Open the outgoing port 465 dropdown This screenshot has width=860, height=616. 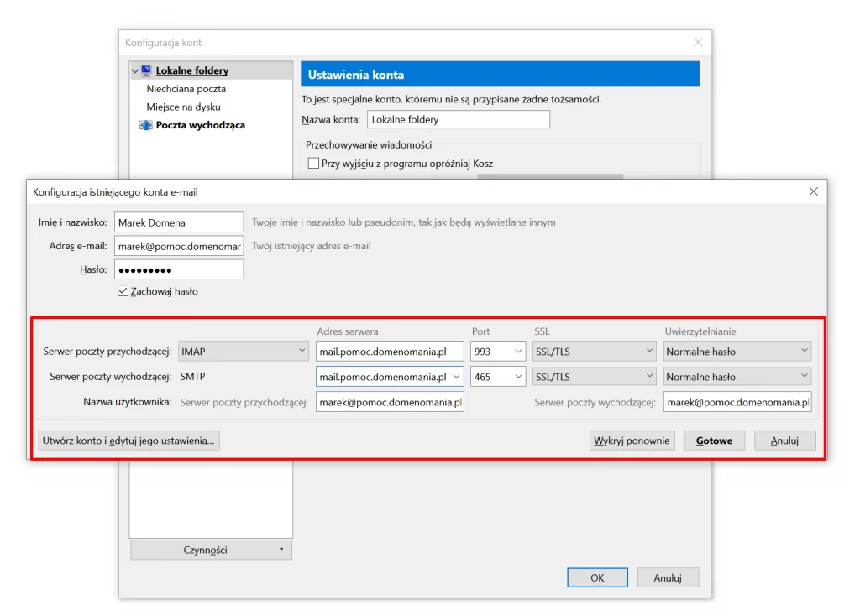pos(498,377)
